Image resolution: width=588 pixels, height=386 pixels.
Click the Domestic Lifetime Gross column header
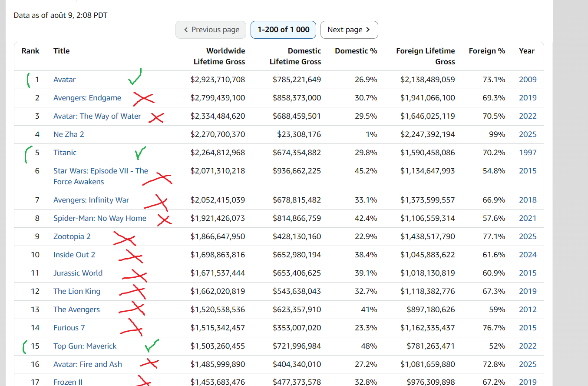click(x=295, y=57)
